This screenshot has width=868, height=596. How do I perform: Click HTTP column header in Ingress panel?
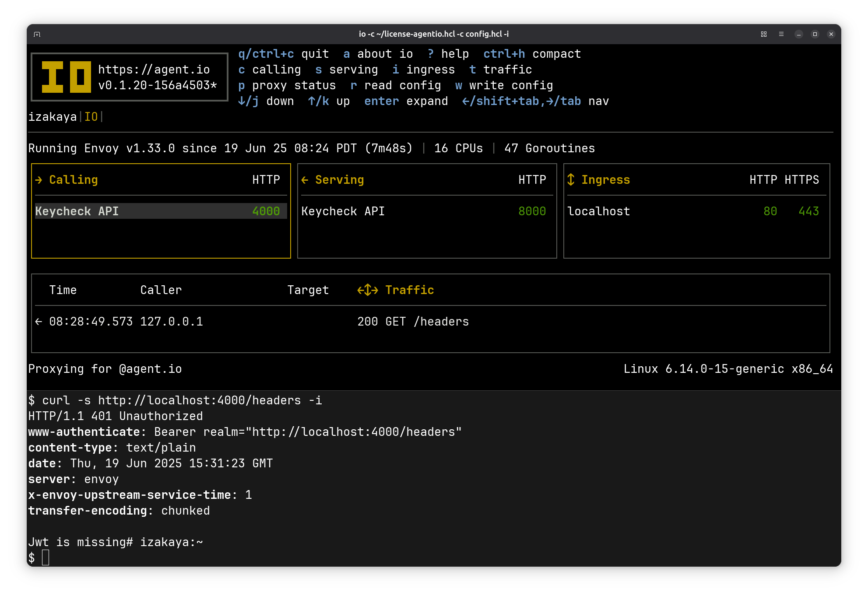point(763,180)
